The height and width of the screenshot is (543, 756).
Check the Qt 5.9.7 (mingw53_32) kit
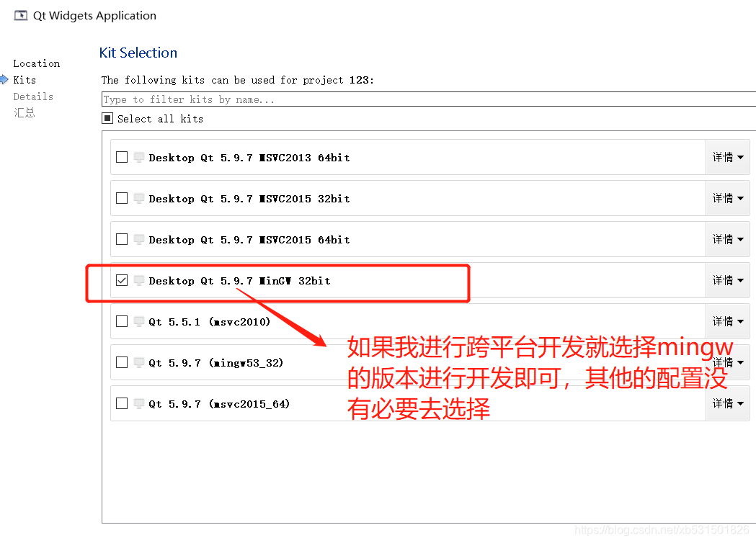click(122, 362)
